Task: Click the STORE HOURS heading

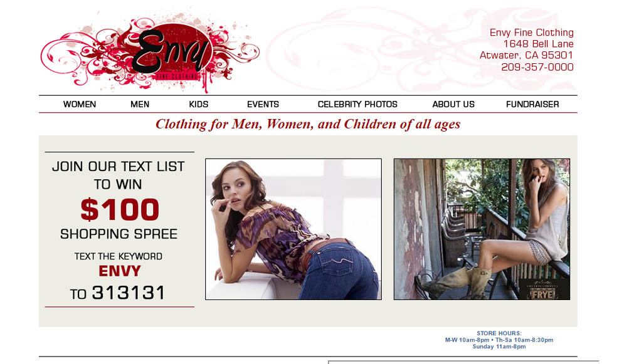Action: pos(499,333)
